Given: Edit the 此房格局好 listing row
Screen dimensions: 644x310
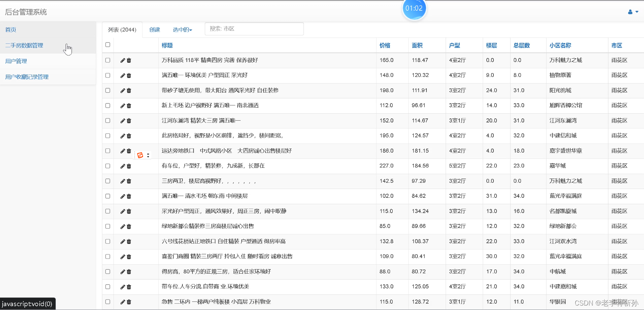Looking at the screenshot, I should click(x=123, y=136).
